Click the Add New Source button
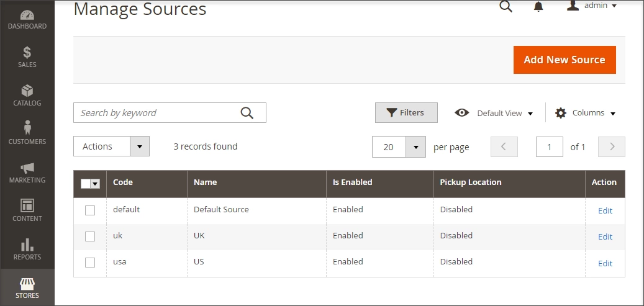644x306 pixels. [565, 60]
